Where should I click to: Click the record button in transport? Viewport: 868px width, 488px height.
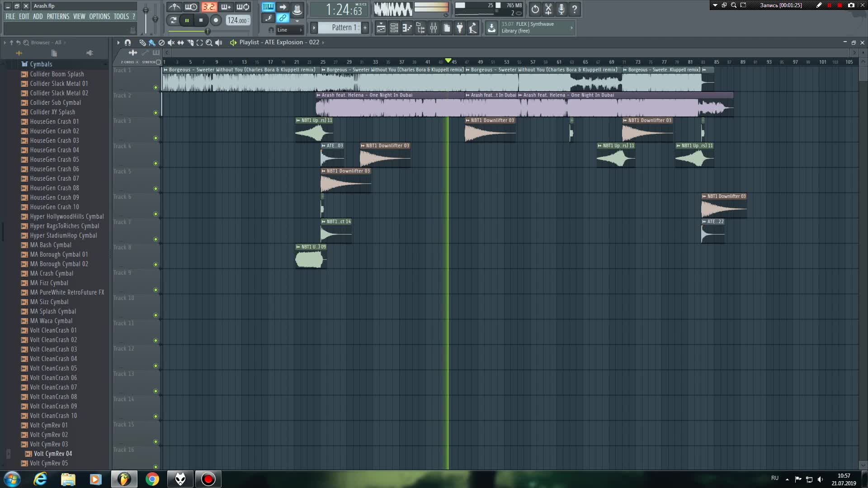(x=216, y=20)
